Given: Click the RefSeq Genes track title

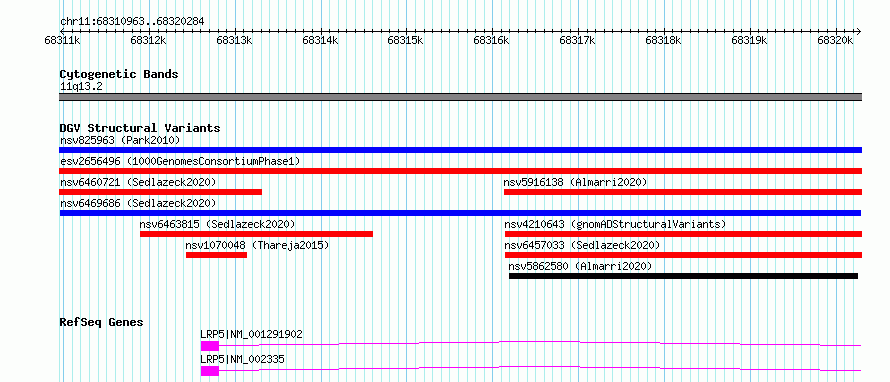Looking at the screenshot, I should coord(101,322).
